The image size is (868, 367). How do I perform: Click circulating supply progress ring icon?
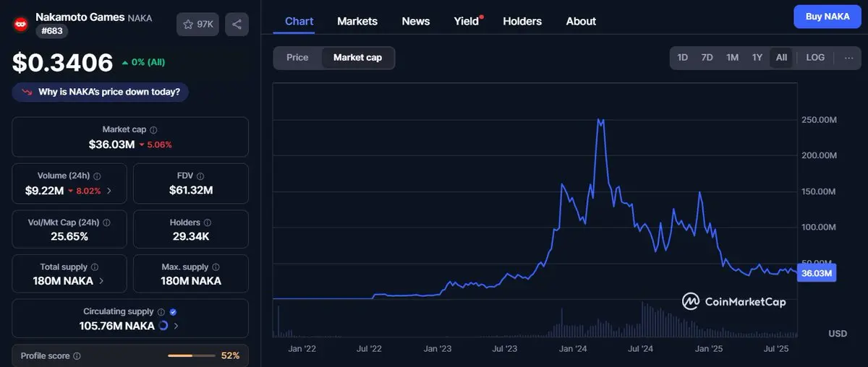[163, 326]
